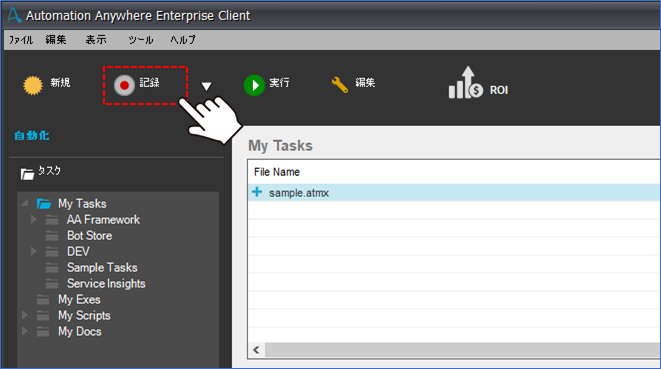This screenshot has height=369, width=661.
Task: Select the タスク heading
Action: [x=49, y=171]
